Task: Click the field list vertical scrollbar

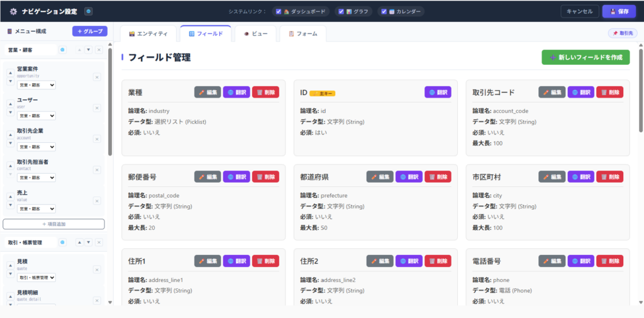Action: (x=641, y=89)
